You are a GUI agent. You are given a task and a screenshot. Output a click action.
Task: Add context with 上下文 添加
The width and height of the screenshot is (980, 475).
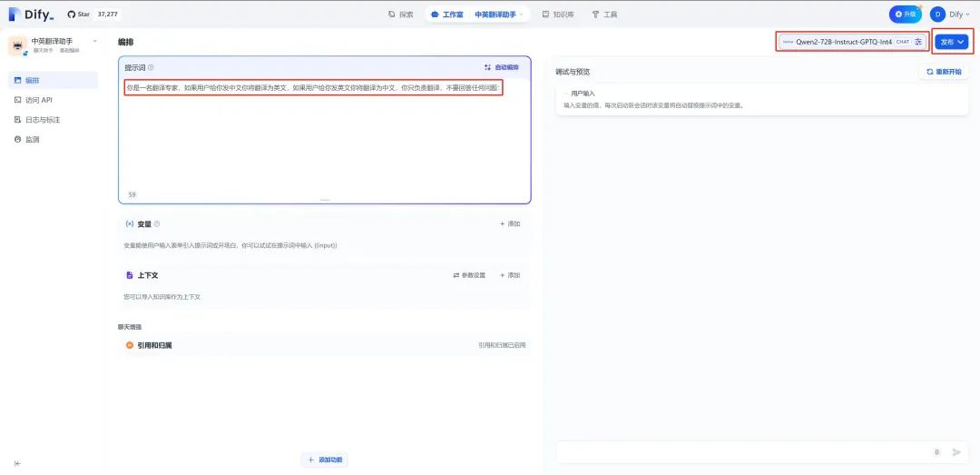(x=510, y=275)
